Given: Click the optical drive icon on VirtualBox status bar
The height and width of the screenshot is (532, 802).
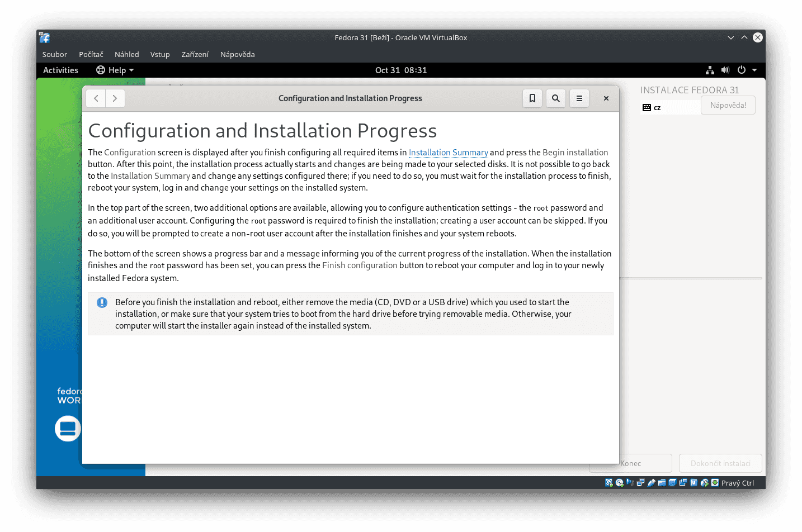Looking at the screenshot, I should click(x=619, y=482).
